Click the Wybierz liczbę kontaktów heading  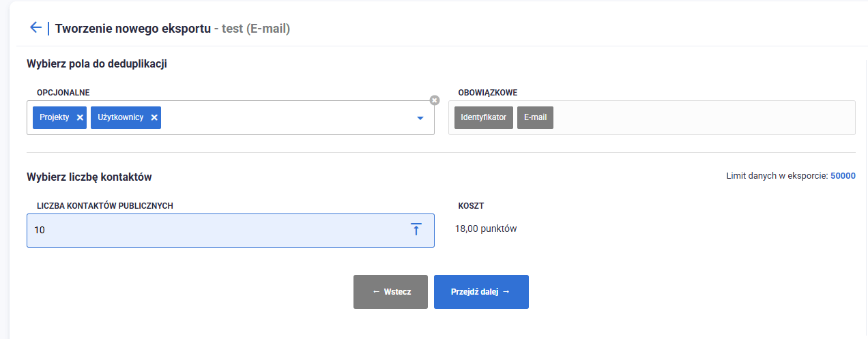click(x=89, y=177)
